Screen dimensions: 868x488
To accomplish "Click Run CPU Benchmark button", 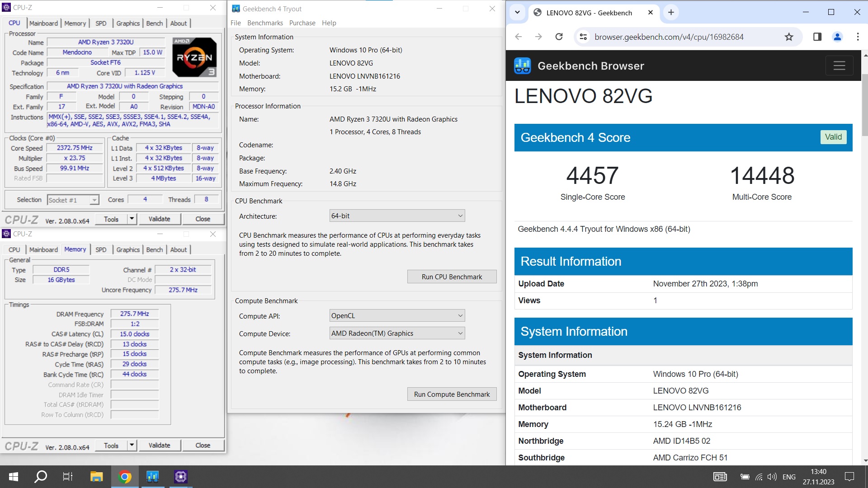I will [452, 277].
